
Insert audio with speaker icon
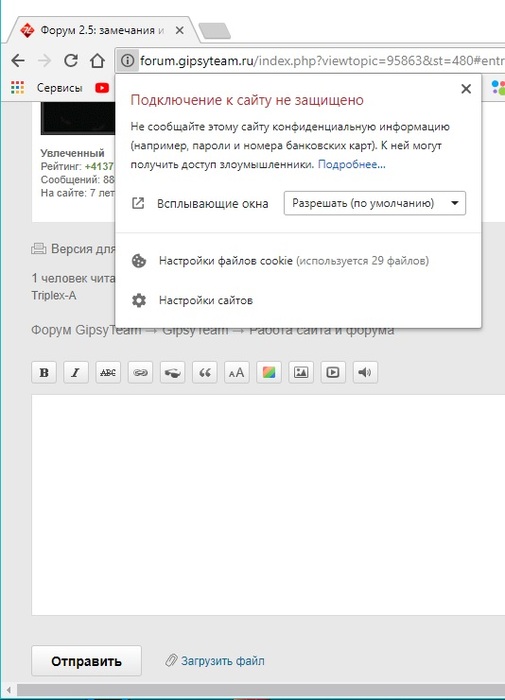point(365,372)
